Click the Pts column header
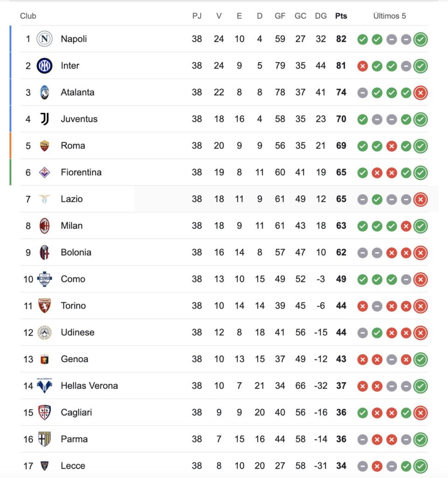 coord(341,16)
